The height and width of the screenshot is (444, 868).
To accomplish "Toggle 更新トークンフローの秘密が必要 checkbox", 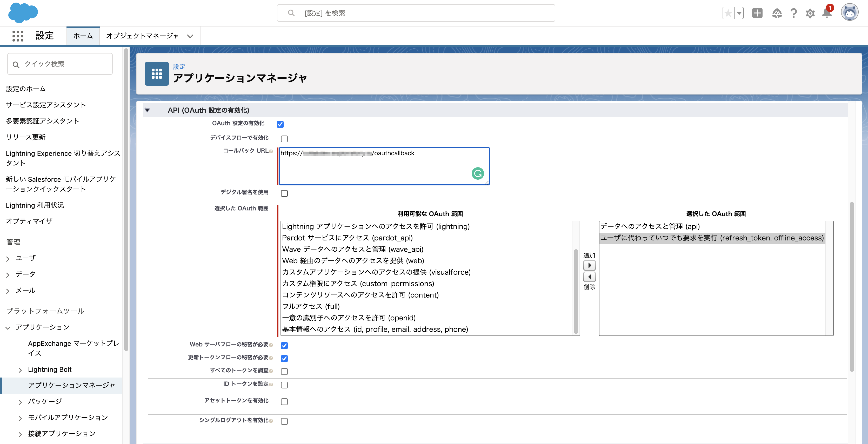I will click(284, 358).
